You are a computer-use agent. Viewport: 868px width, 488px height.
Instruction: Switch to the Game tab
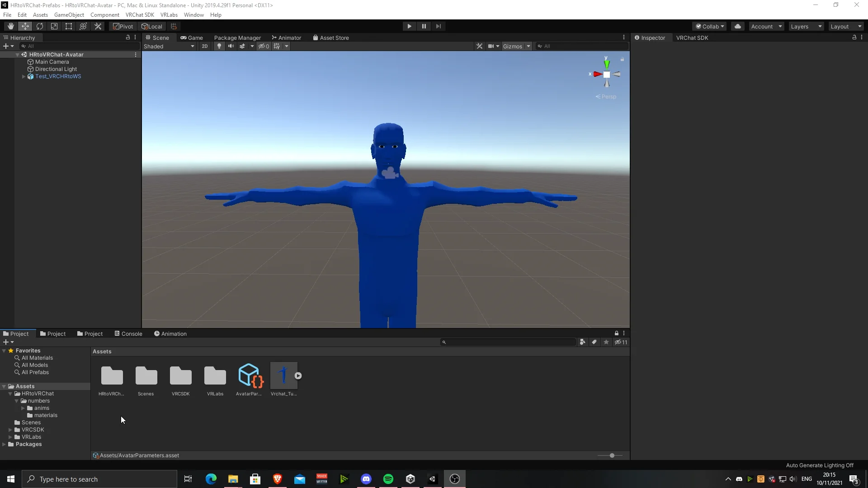(x=192, y=38)
